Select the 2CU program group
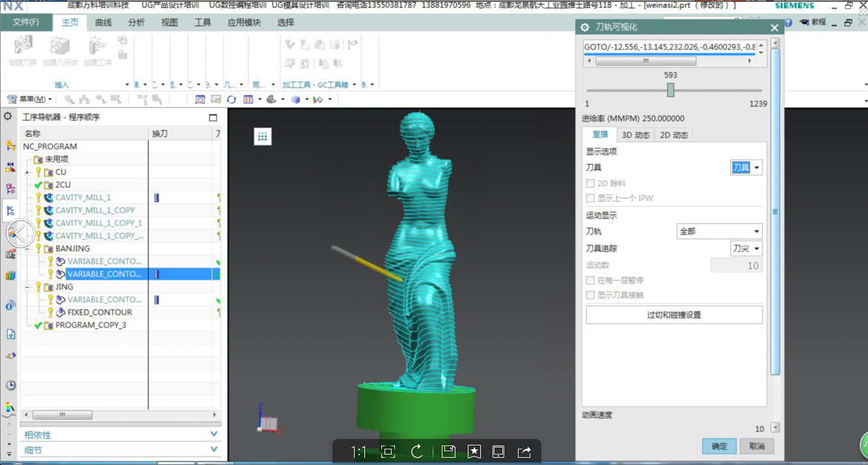 63,185
